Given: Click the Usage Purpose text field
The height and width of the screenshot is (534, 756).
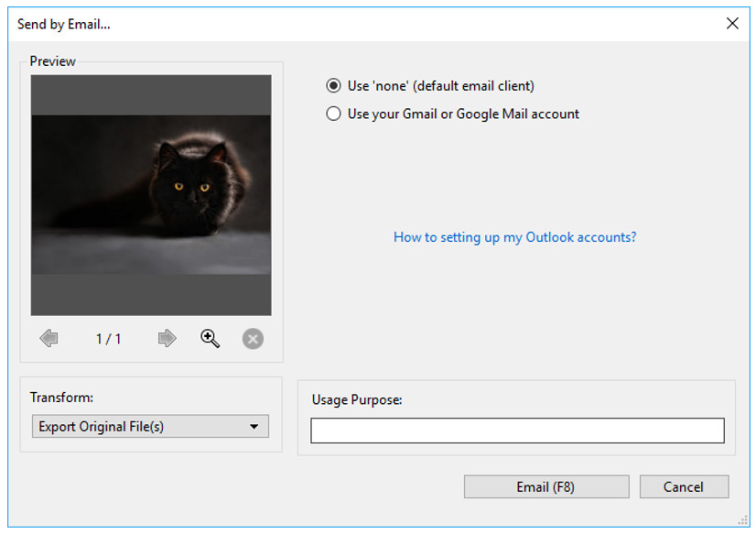Looking at the screenshot, I should (x=517, y=430).
